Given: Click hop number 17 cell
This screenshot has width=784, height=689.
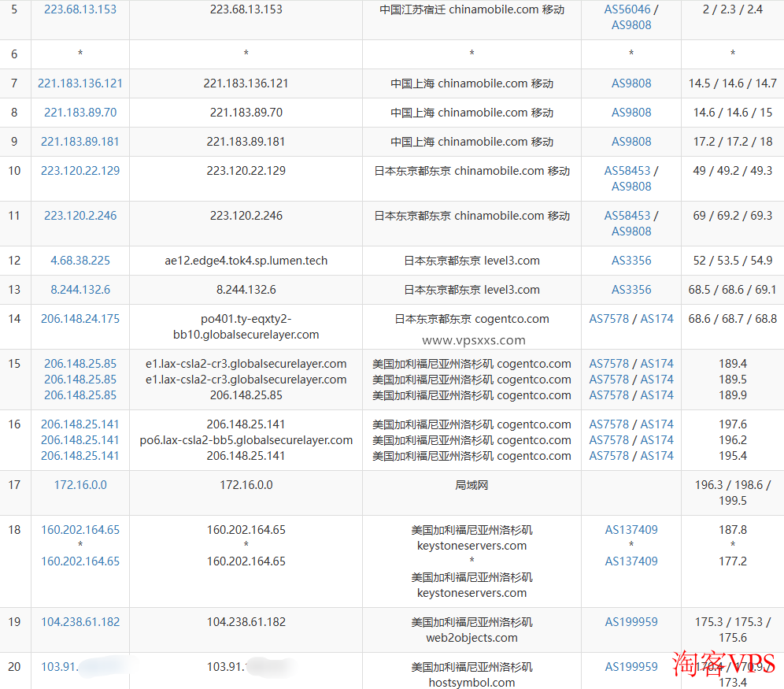Looking at the screenshot, I should [x=14, y=492].
